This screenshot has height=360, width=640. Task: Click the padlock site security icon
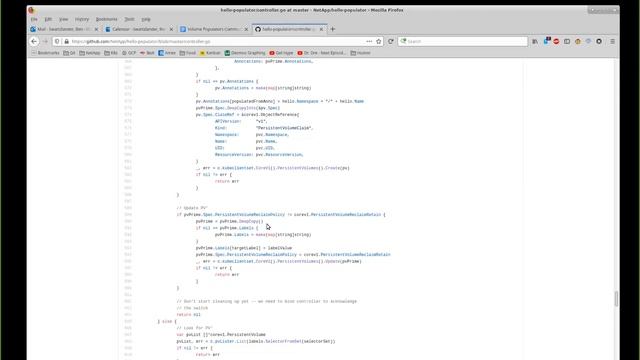67,41
